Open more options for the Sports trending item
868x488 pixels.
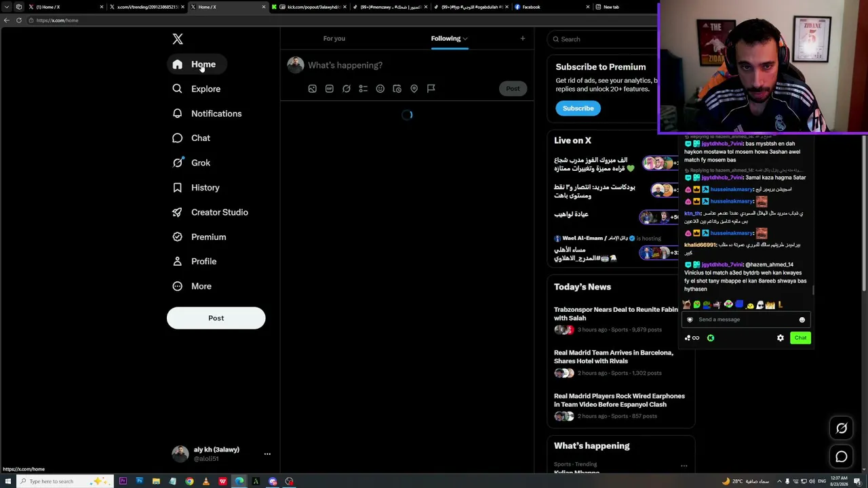[x=684, y=466]
